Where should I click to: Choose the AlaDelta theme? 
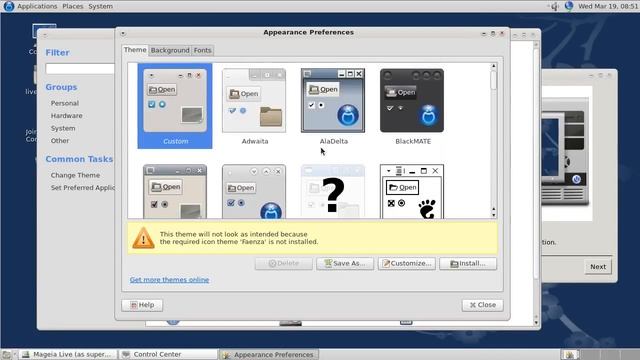click(333, 106)
